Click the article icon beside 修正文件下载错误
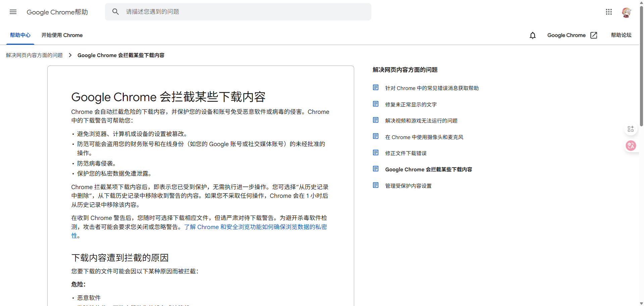This screenshot has width=644, height=306. [x=376, y=153]
